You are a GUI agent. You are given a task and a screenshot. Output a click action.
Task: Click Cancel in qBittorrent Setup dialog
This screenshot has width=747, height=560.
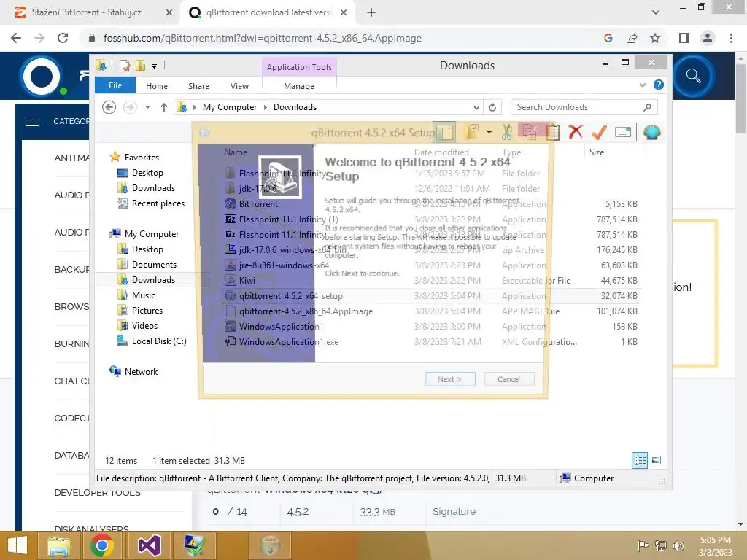click(x=508, y=379)
